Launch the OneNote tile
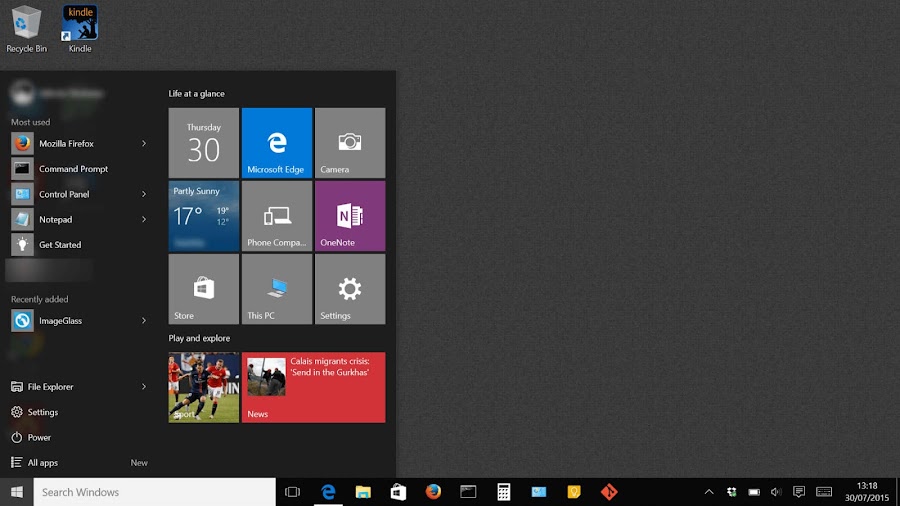The image size is (900, 506). pos(350,216)
